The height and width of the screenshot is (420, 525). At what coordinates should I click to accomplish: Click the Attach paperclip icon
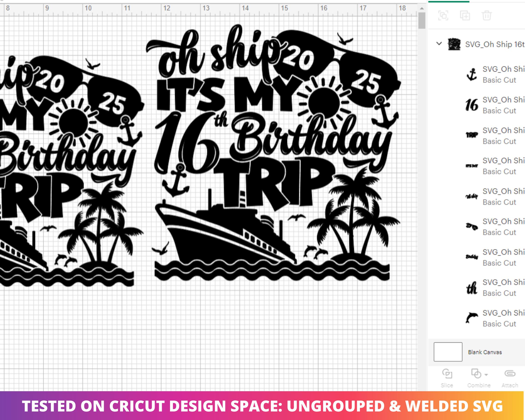[x=510, y=373]
